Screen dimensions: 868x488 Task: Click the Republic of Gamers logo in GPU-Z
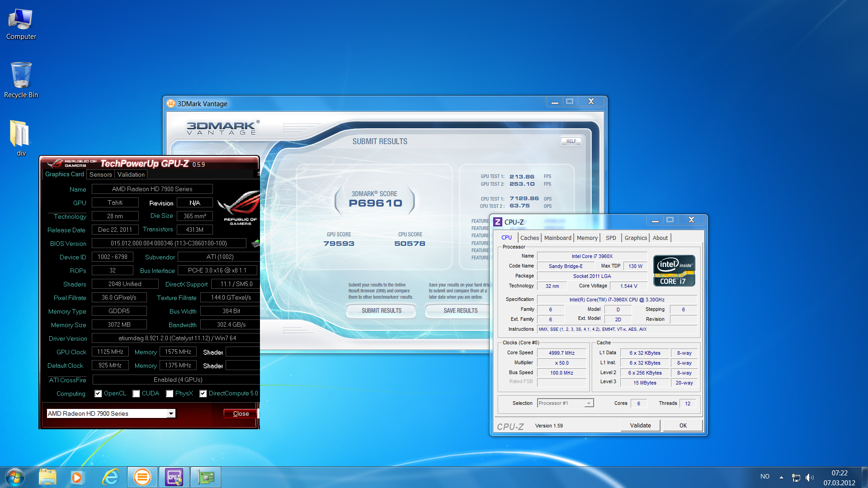[238, 208]
